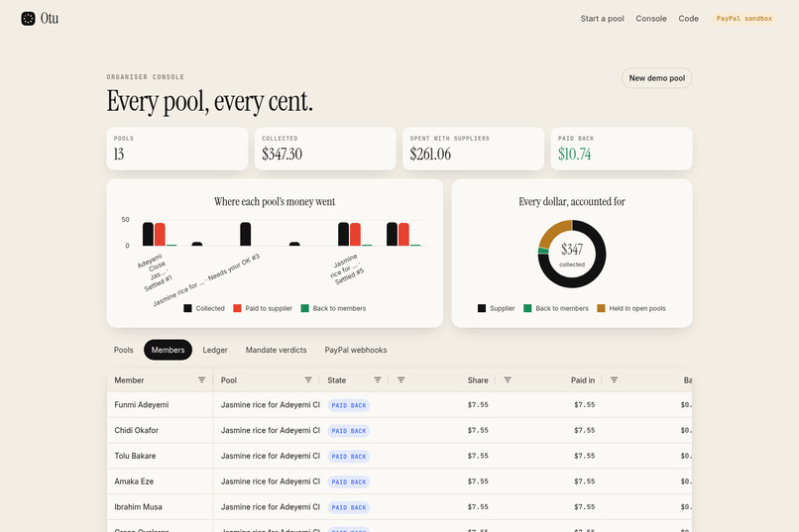The height and width of the screenshot is (532, 799).
Task: Click the PAID BACK badge in Ibrahim Musa's row
Action: (349, 507)
